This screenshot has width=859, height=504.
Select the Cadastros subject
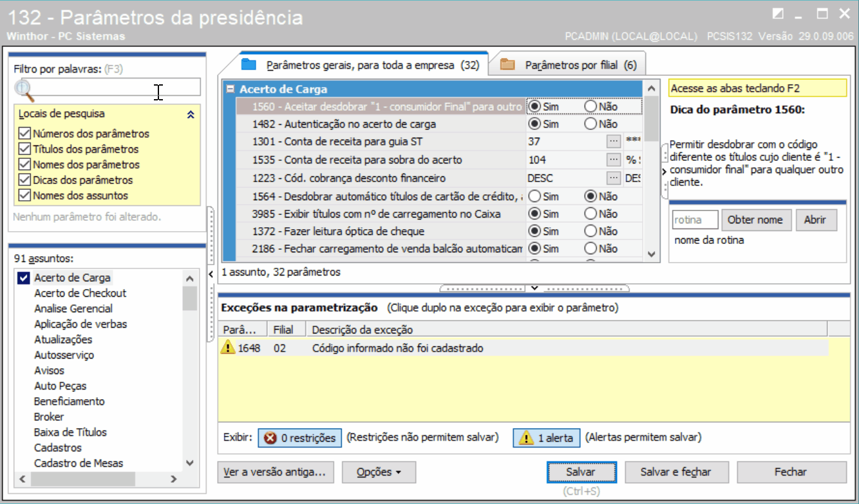click(58, 447)
